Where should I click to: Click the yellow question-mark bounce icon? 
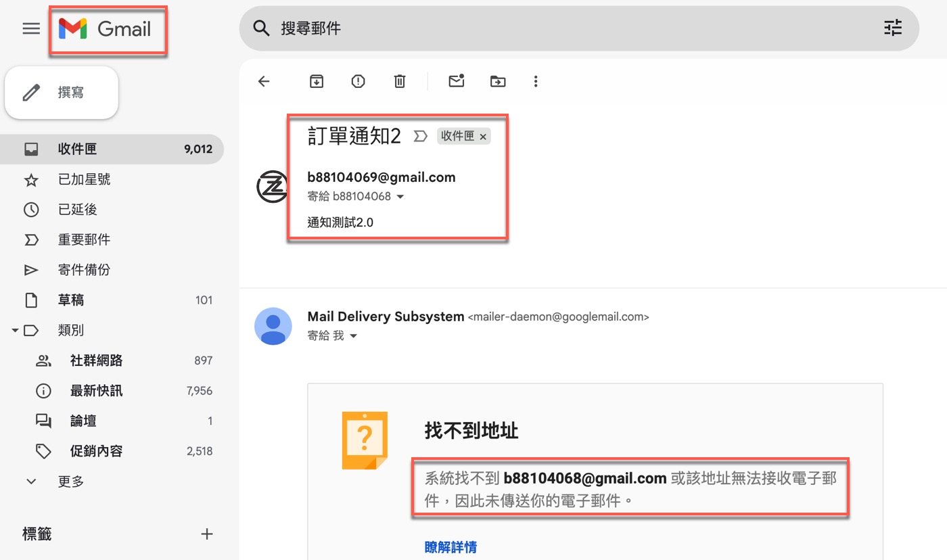pos(365,440)
